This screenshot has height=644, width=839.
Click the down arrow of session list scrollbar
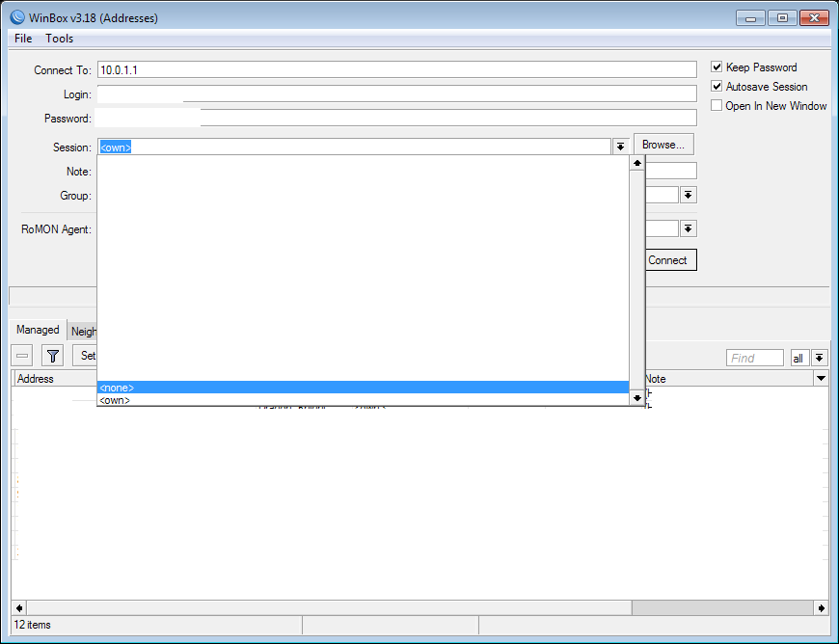click(x=636, y=397)
